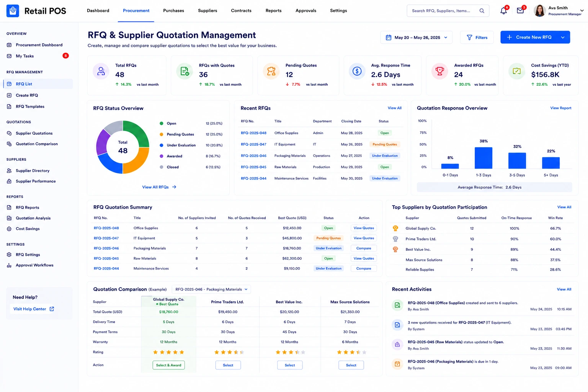Click the blue Under Evaluation legend dot
Image resolution: width=588 pixels, height=392 pixels.
pos(162,145)
